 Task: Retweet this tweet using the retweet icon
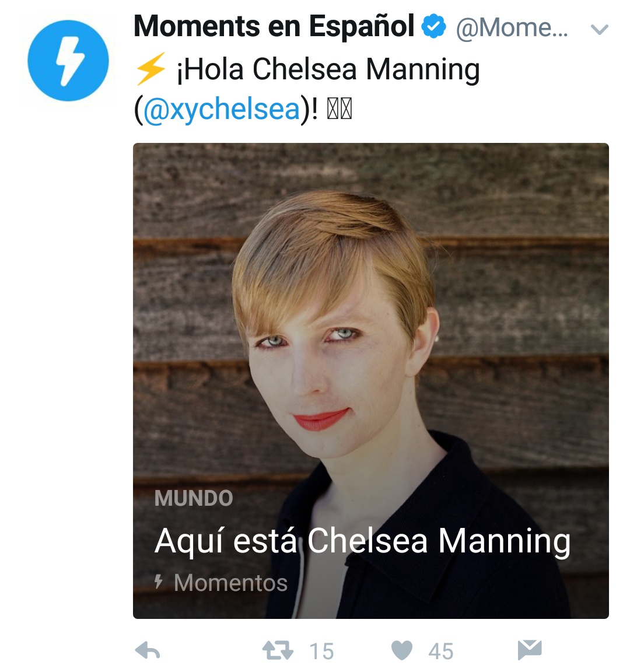[278, 650]
